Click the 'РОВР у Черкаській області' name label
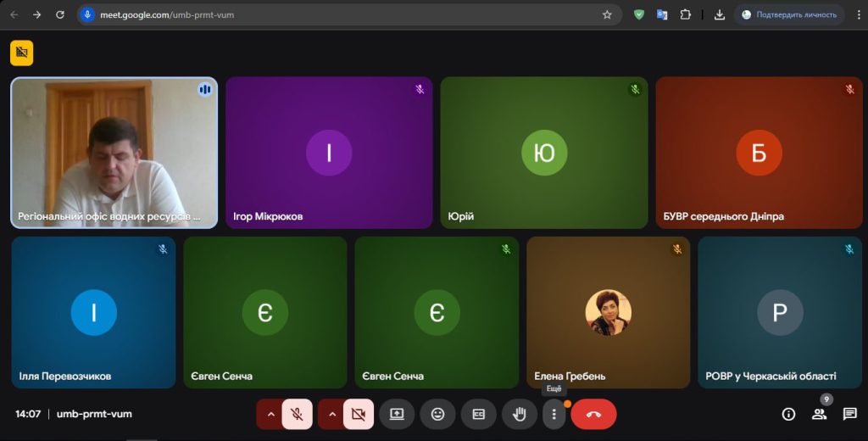This screenshot has width=868, height=441. pos(771,377)
